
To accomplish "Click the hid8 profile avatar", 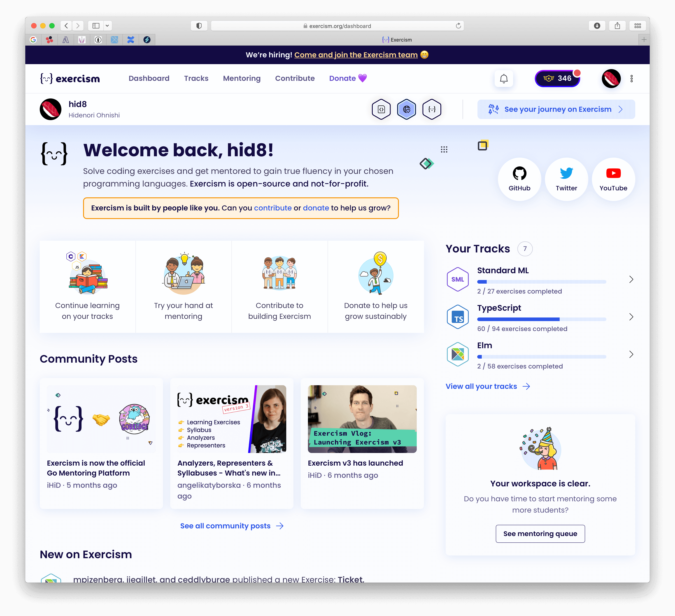I will coord(51,109).
